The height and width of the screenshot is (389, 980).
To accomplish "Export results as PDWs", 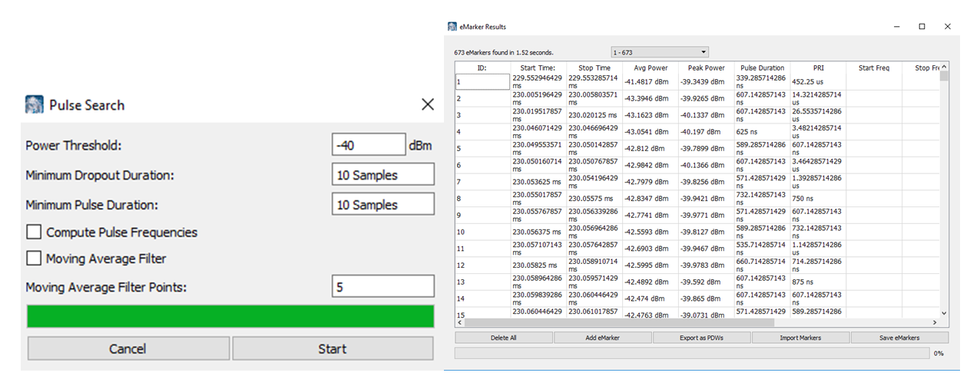I will (701, 338).
